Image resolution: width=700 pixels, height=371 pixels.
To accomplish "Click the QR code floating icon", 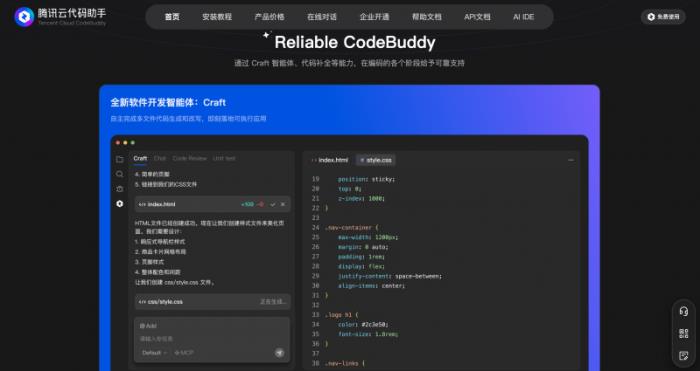I will pyautogui.click(x=683, y=333).
